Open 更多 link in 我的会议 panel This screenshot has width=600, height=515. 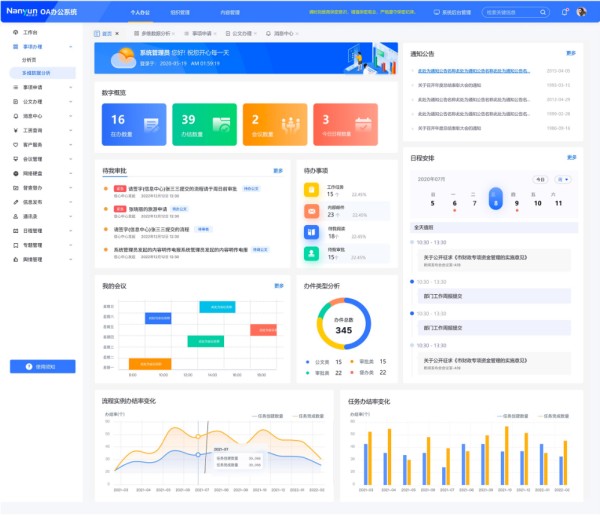279,286
